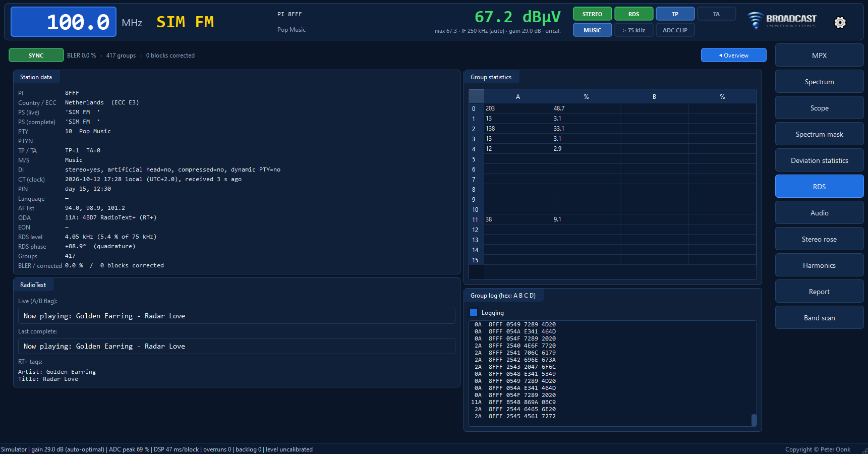Click RT+ tag Title: Radar Love
This screenshot has width=868, height=454.
point(48,379)
